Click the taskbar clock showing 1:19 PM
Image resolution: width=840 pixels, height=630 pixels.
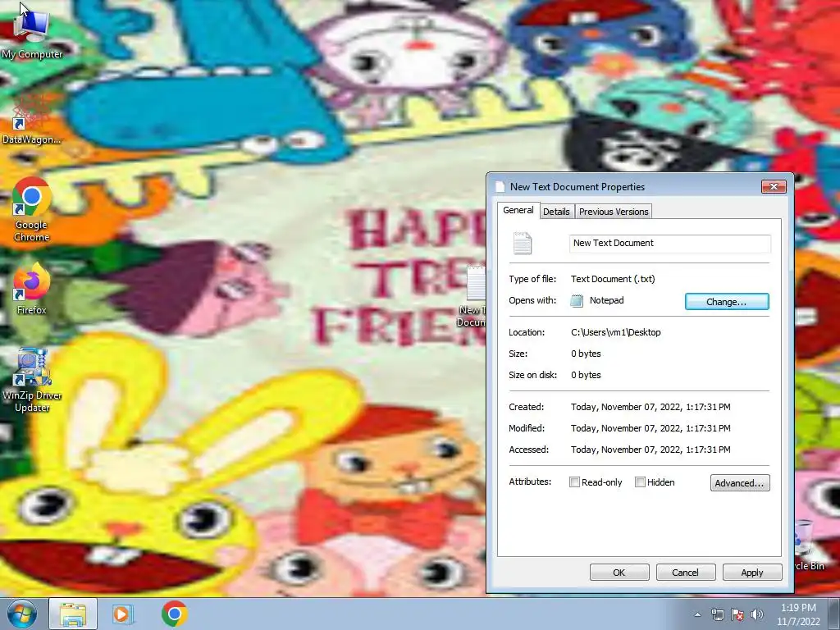point(798,614)
